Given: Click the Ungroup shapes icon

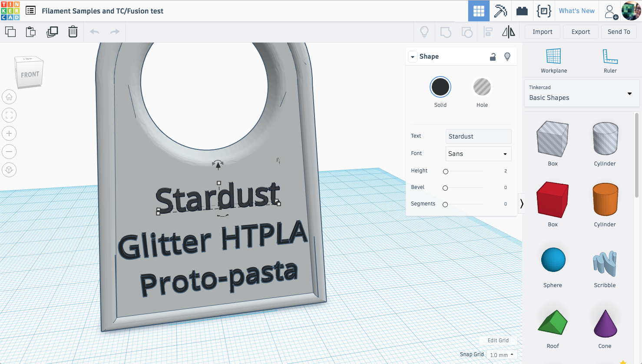Looking at the screenshot, I should tap(467, 32).
